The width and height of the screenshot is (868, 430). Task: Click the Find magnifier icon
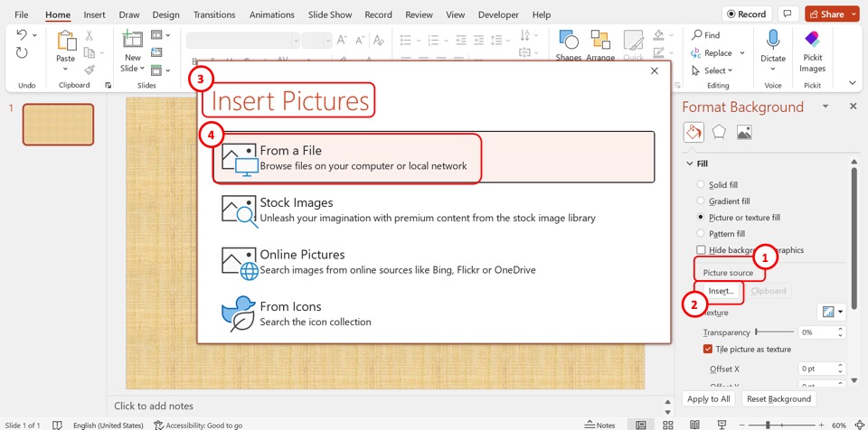697,35
